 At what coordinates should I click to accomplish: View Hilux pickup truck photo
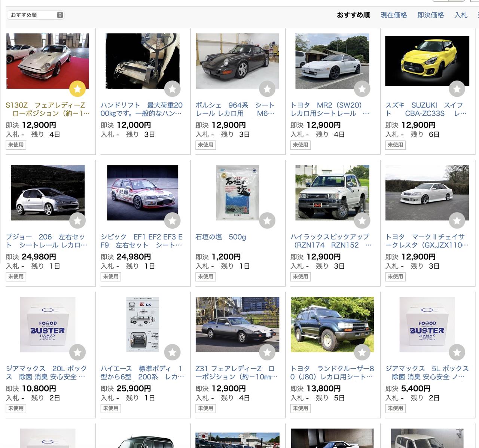(332, 193)
